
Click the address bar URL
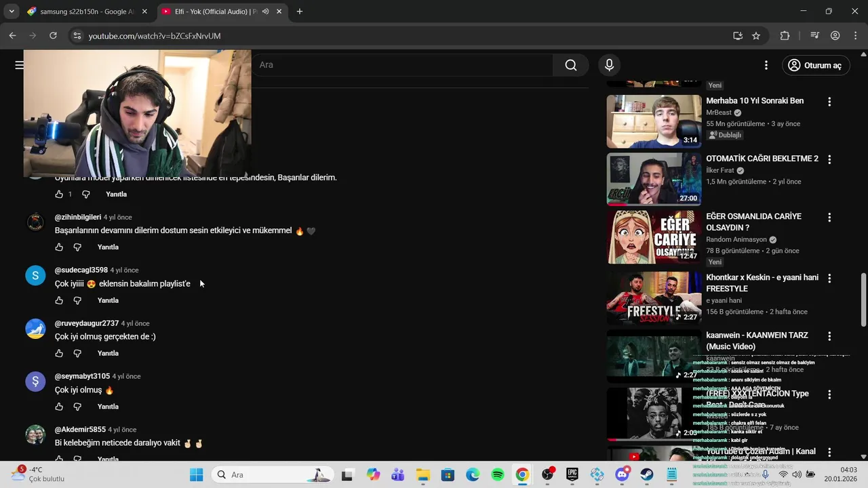click(x=155, y=36)
